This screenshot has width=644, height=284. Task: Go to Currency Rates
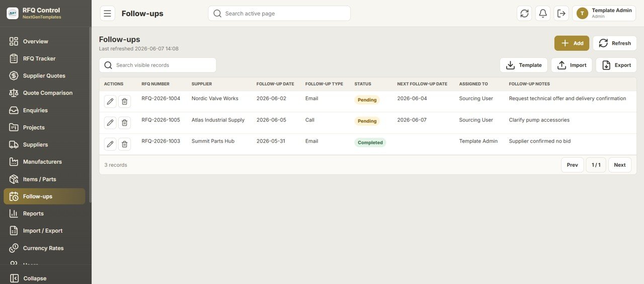pos(44,248)
